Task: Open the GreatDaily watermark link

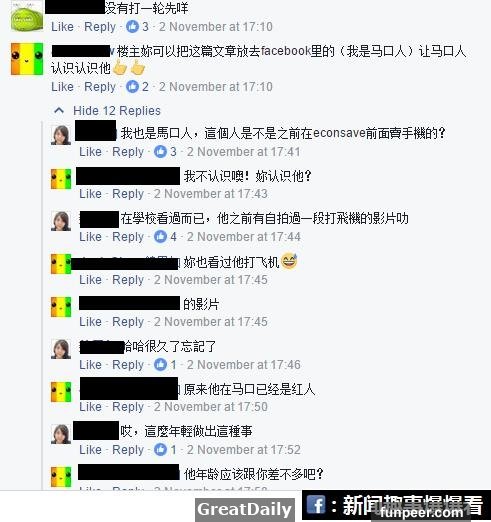Action: (x=245, y=510)
